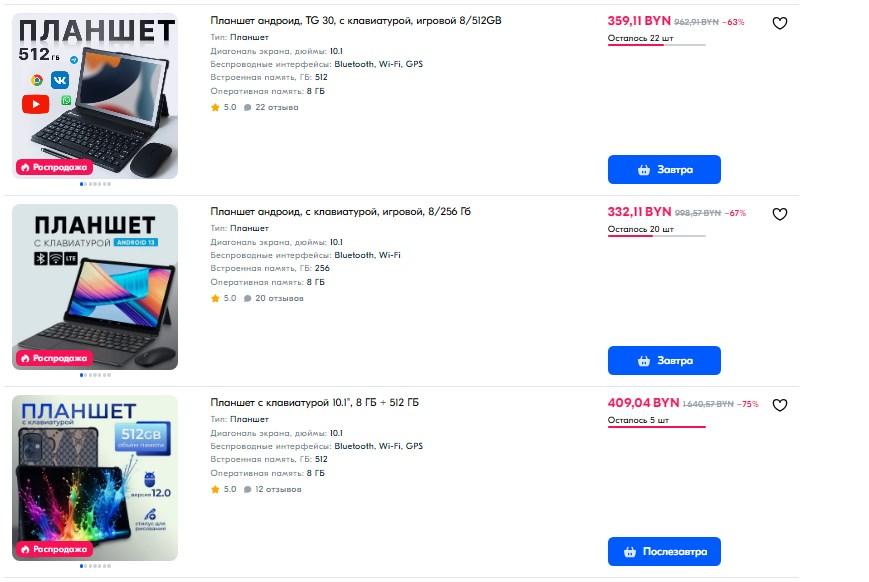Image resolution: width=869 pixels, height=582 pixels.
Task: Open Android 13 tablet product image
Action: (95, 283)
